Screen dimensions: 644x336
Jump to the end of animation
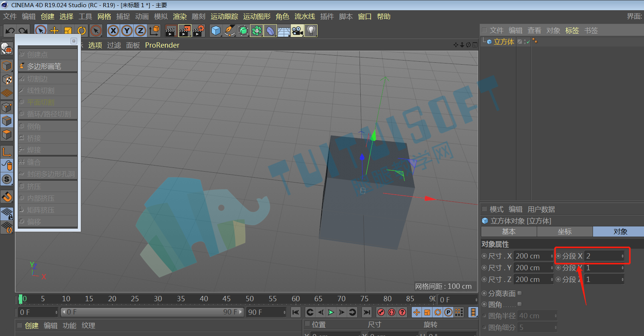[366, 312]
